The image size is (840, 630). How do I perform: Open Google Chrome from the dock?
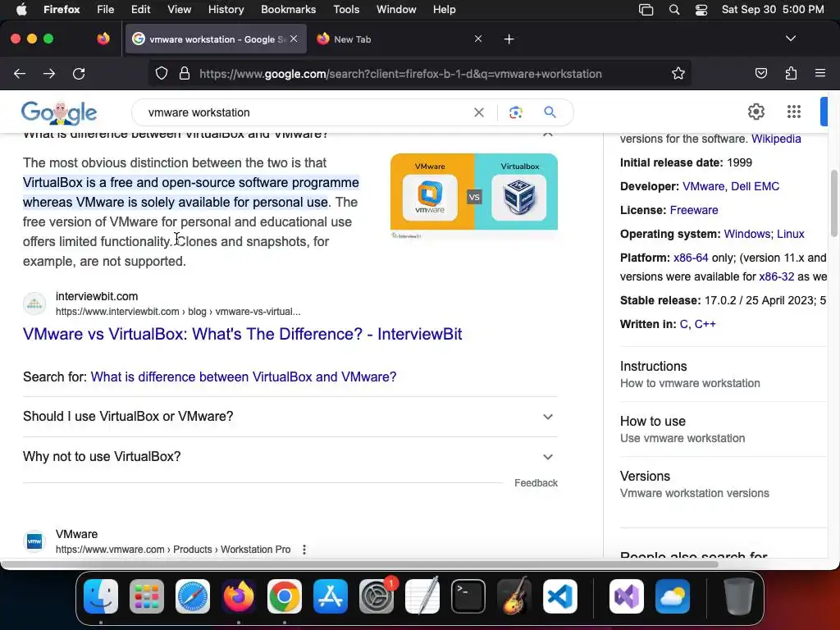(x=285, y=596)
